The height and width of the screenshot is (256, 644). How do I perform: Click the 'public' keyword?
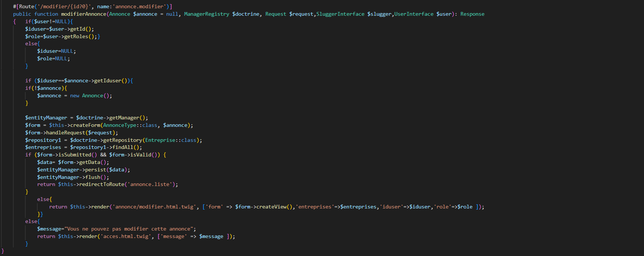point(22,14)
